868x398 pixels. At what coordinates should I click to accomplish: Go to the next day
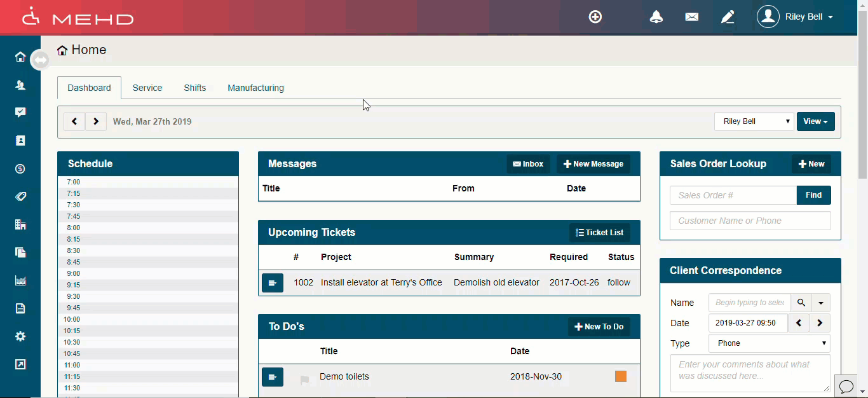(x=96, y=121)
